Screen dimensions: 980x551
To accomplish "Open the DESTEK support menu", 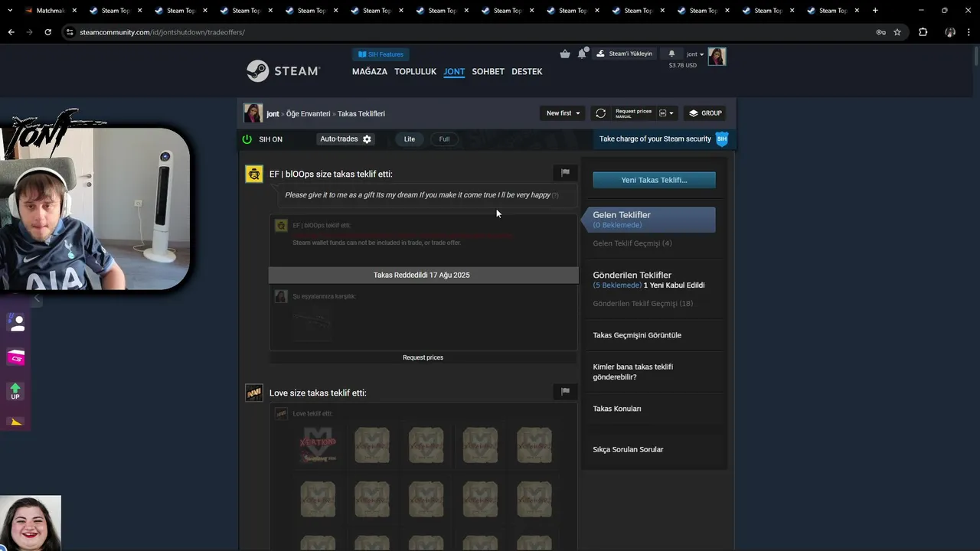I will (x=527, y=71).
